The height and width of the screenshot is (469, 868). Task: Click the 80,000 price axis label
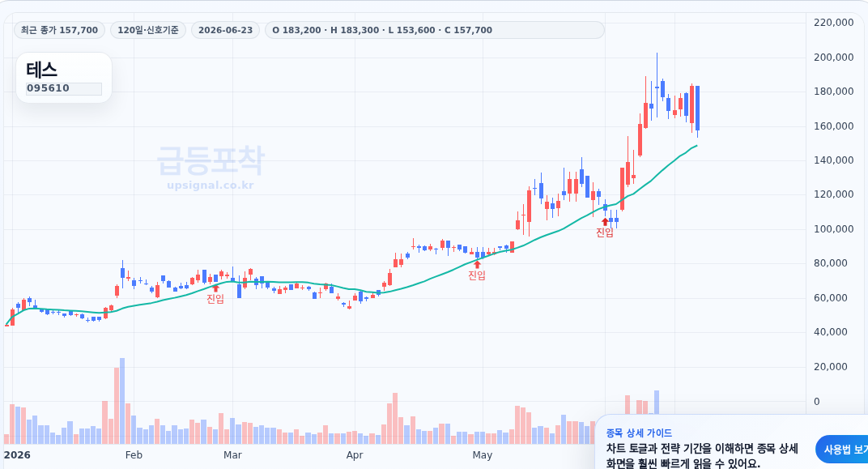click(831, 263)
